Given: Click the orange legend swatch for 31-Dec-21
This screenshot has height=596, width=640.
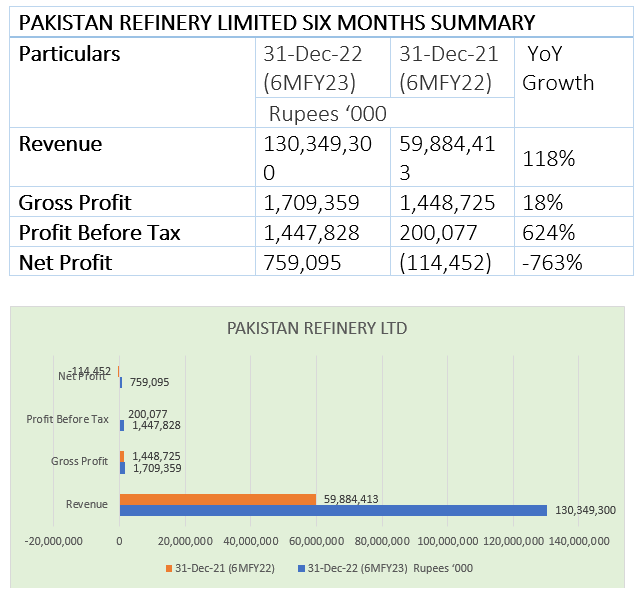Looking at the screenshot, I should (169, 568).
